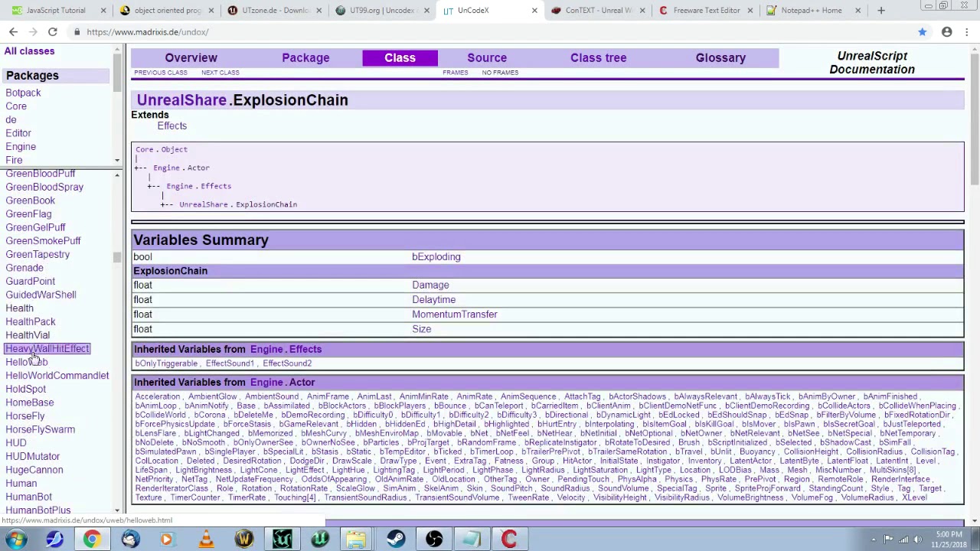This screenshot has height=551, width=980.
Task: Close the UnCodeX tab
Action: pos(534,11)
